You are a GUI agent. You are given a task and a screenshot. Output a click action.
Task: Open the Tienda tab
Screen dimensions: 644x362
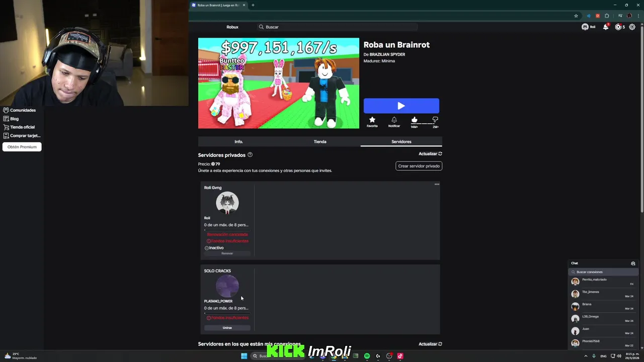pos(320,142)
